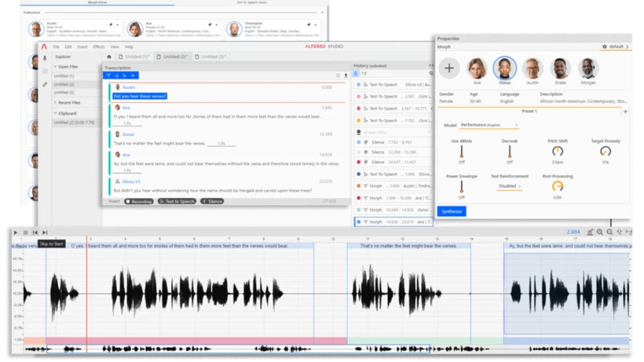Click the Danai speaker name in Transcription

tap(128, 134)
